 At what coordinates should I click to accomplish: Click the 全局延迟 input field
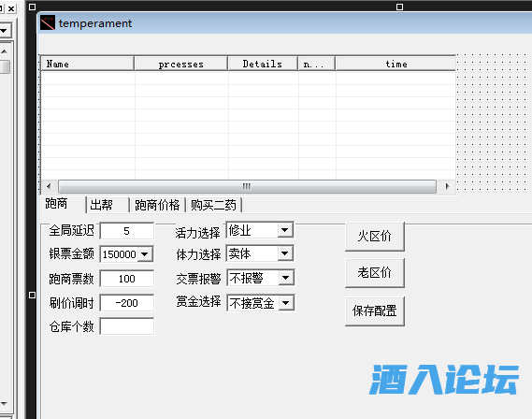click(x=127, y=231)
